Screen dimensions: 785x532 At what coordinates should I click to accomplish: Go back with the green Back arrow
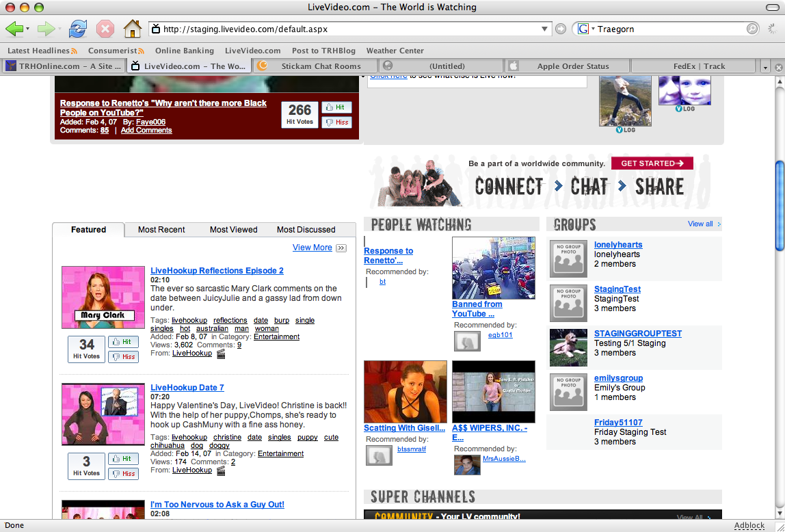[14, 29]
